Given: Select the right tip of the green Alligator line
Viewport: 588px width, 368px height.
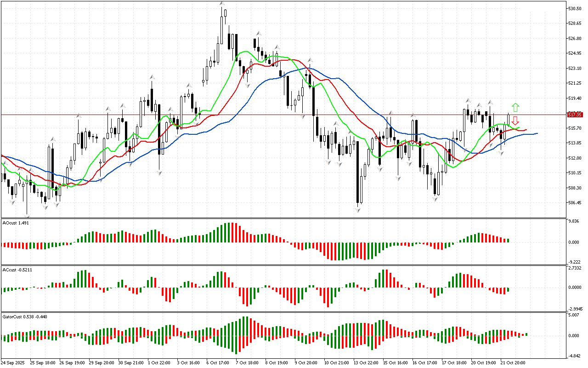Looking at the screenshot, I should [519, 127].
